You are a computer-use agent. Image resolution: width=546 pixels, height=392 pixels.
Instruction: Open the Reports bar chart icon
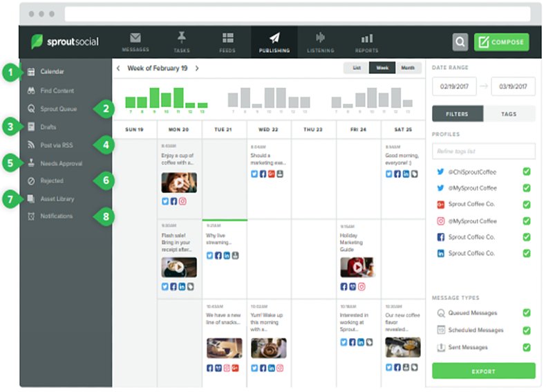[367, 38]
